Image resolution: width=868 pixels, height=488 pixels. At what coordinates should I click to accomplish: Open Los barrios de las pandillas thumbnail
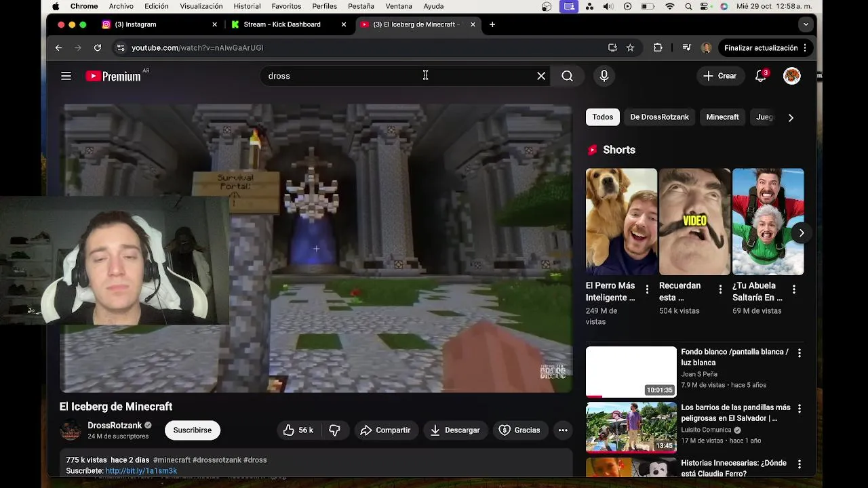click(631, 428)
